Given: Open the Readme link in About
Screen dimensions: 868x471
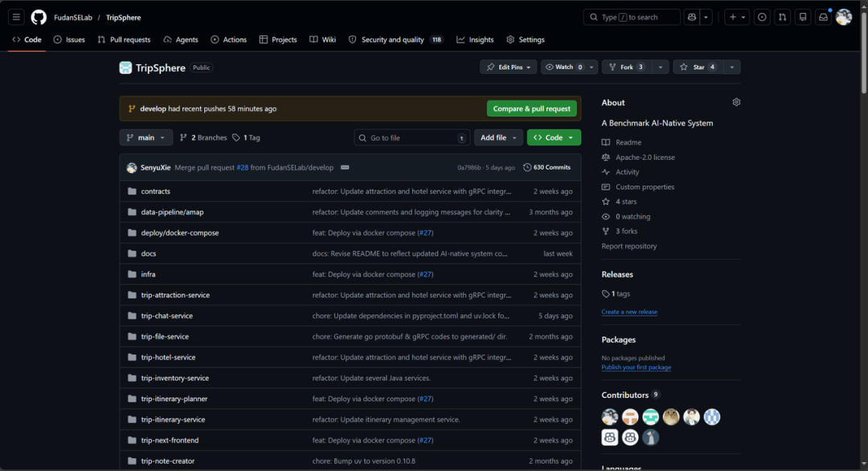Looking at the screenshot, I should point(621,142).
